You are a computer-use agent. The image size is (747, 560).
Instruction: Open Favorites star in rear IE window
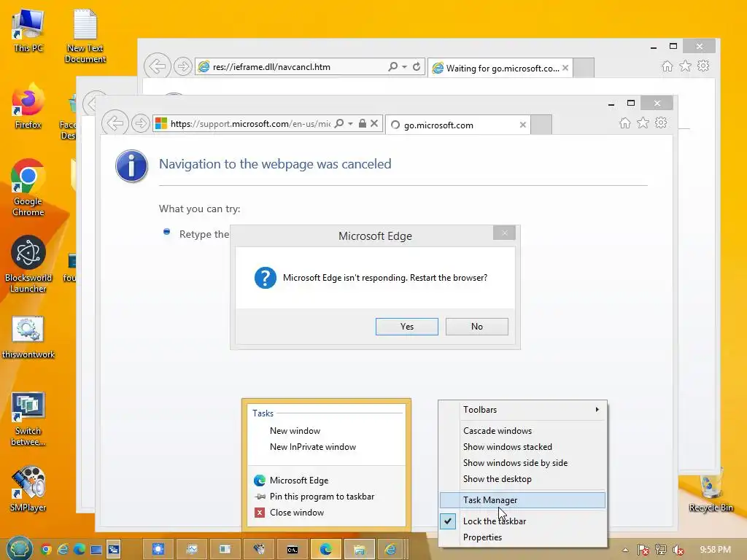click(685, 66)
